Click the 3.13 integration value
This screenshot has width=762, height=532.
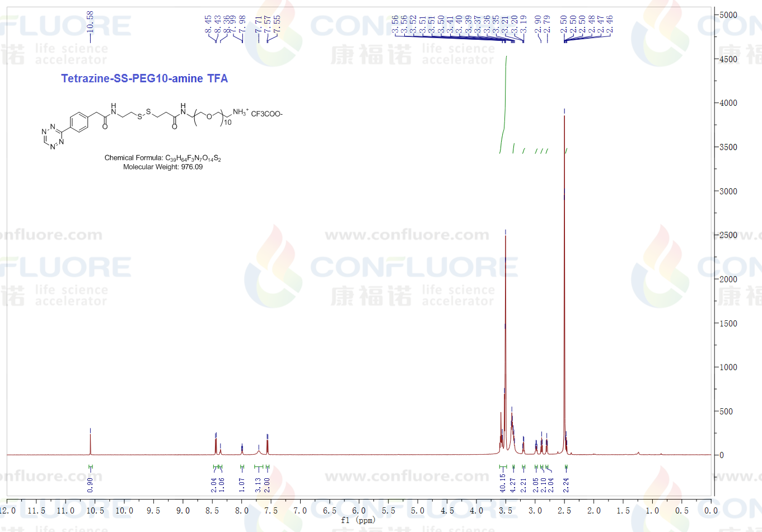(258, 485)
